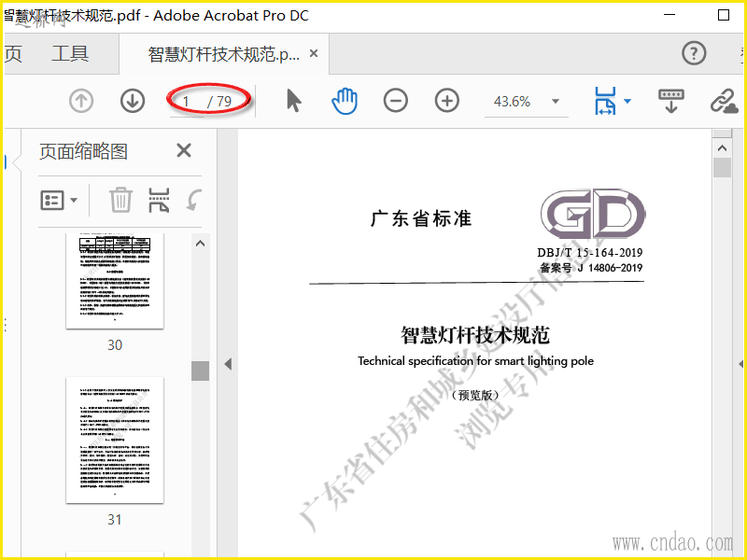This screenshot has width=747, height=560.
Task: Expand the right side pane arrow
Action: (741, 364)
